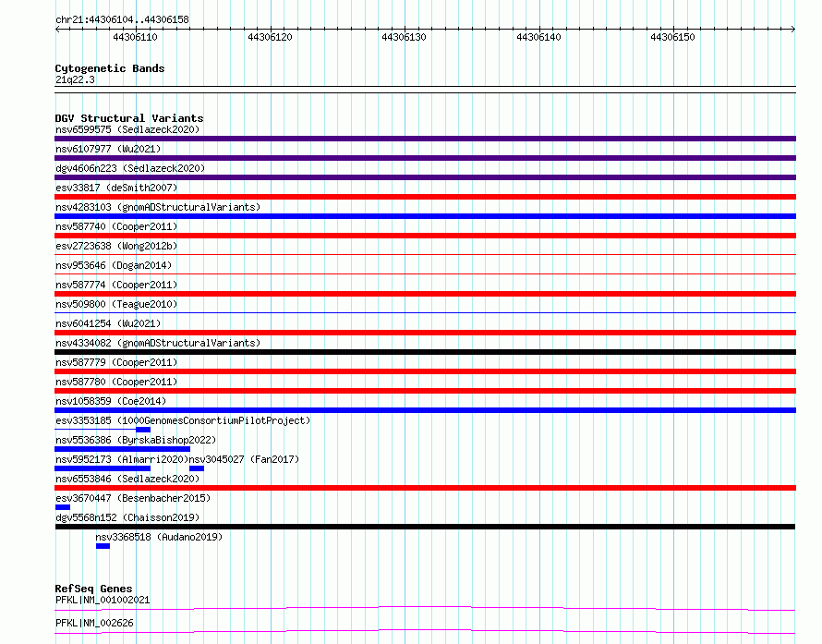
Task: Select the red nsv6553846 feature bar
Action: 425,488
